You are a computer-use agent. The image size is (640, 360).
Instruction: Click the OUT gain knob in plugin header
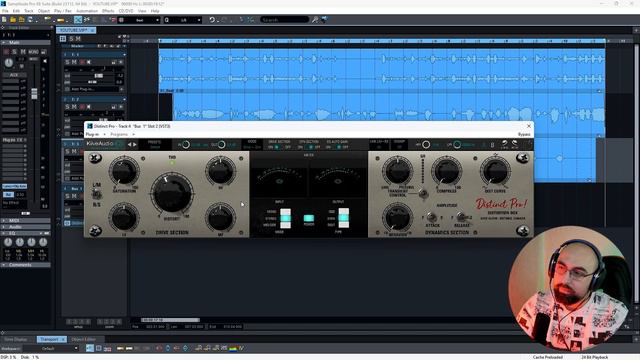pyautogui.click(x=221, y=144)
